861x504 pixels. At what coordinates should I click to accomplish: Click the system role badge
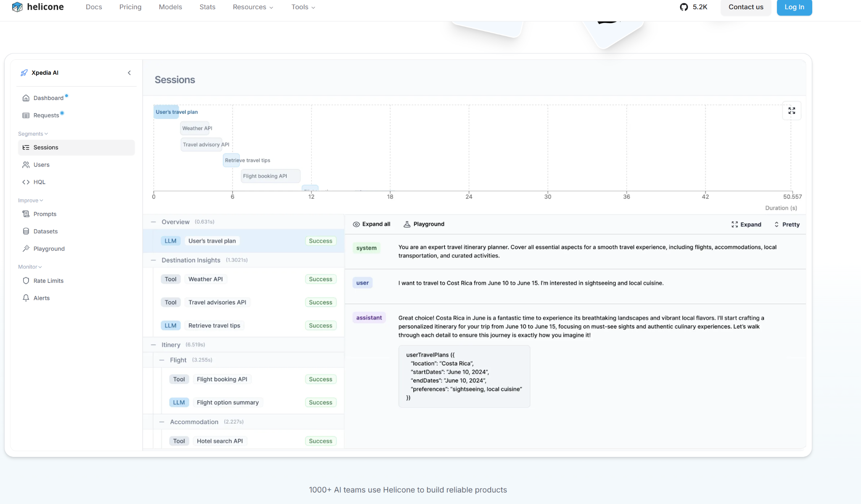tap(366, 248)
